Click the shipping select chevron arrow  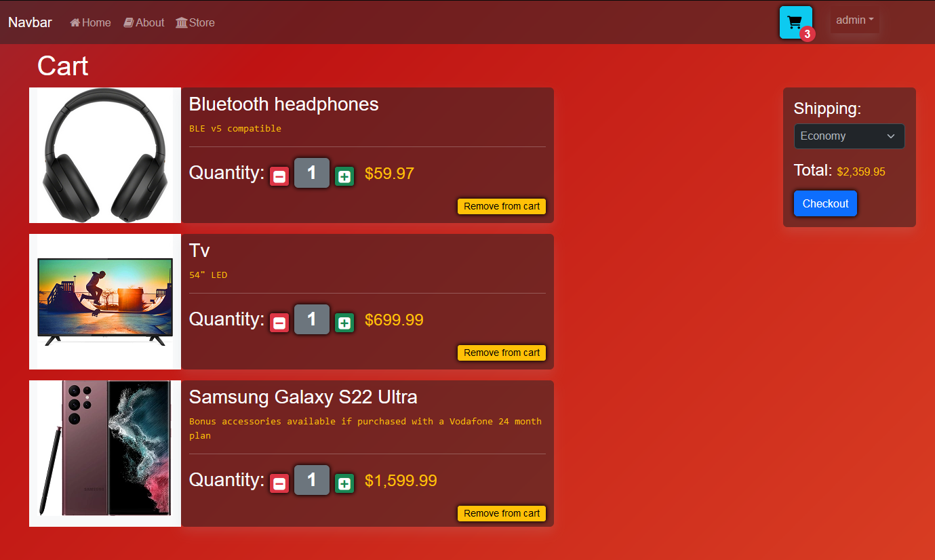[x=891, y=136]
